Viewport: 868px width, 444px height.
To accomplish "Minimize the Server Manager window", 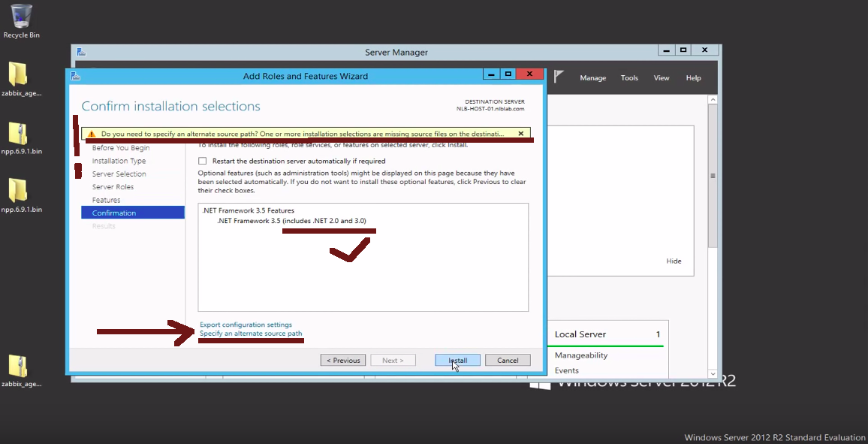I will tap(667, 50).
